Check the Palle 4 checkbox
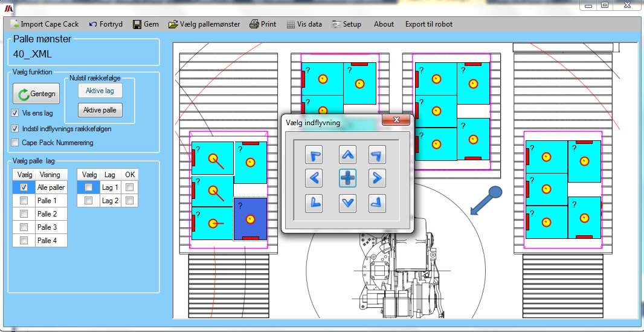This screenshot has width=644, height=332. coord(24,240)
